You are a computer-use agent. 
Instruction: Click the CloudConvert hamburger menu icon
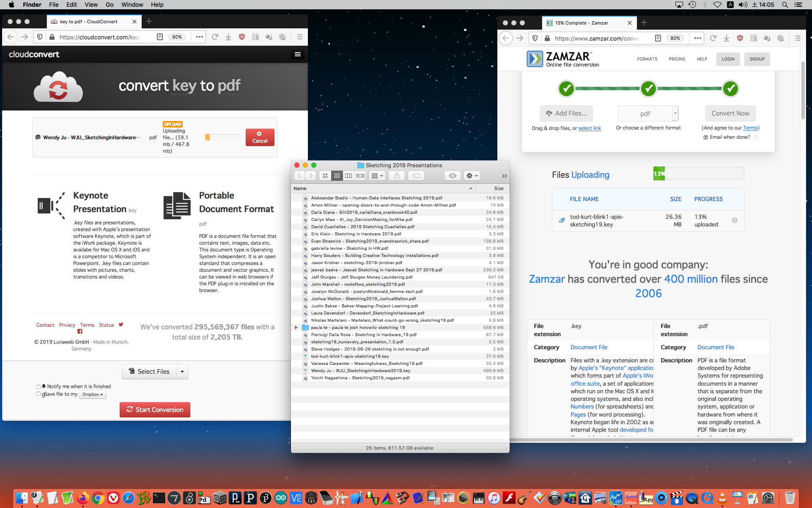point(298,54)
